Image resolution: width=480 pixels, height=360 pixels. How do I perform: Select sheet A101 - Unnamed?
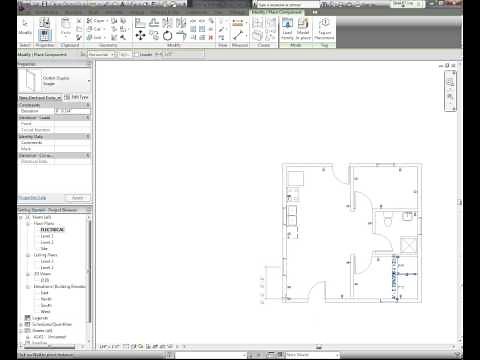click(50, 337)
